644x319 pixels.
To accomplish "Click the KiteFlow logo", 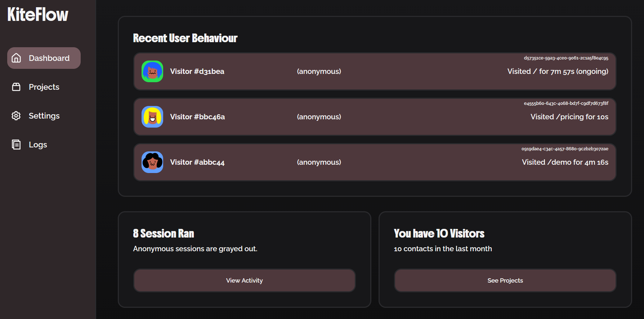I will point(38,15).
